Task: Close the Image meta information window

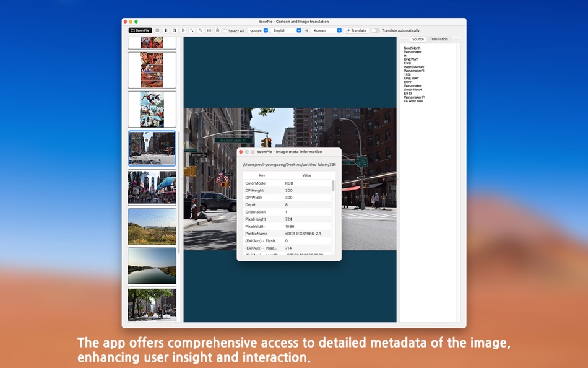Action: click(x=241, y=152)
